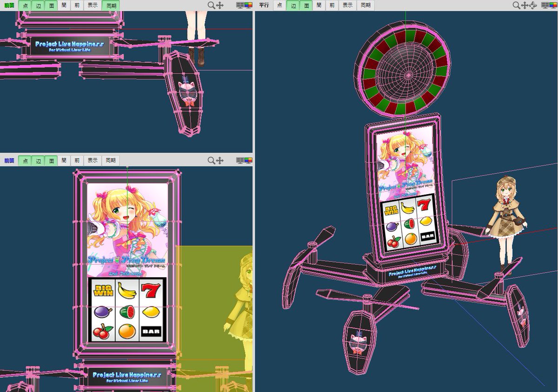The image size is (558, 392).
Task: Click the idol poster image in bottom-left viewport
Action: click(127, 230)
